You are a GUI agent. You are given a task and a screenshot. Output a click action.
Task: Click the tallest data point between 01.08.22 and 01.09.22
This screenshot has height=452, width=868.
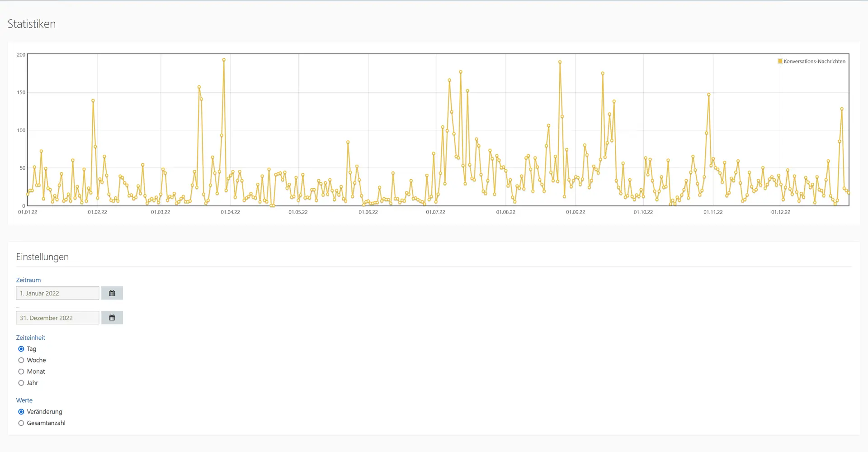pyautogui.click(x=560, y=62)
